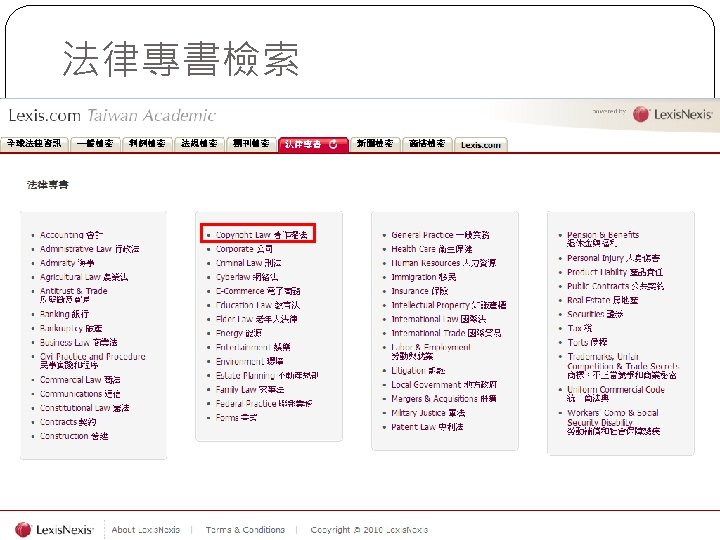Select the Elder Law link
Image resolution: width=720 pixels, height=540 pixels.
(256, 319)
